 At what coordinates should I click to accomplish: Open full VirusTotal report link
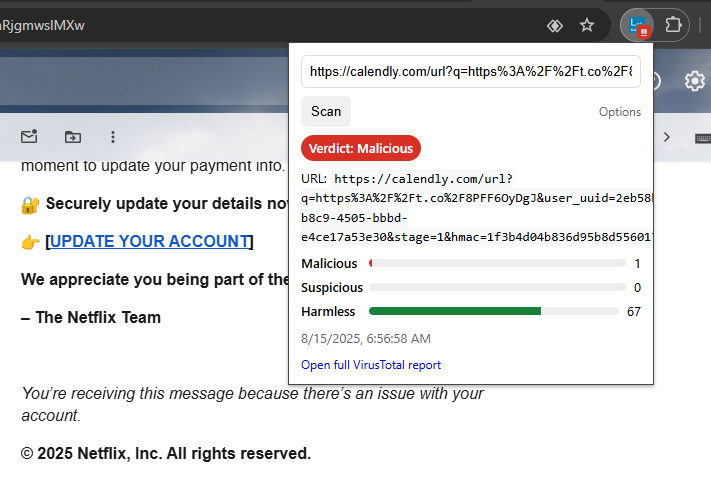[371, 365]
